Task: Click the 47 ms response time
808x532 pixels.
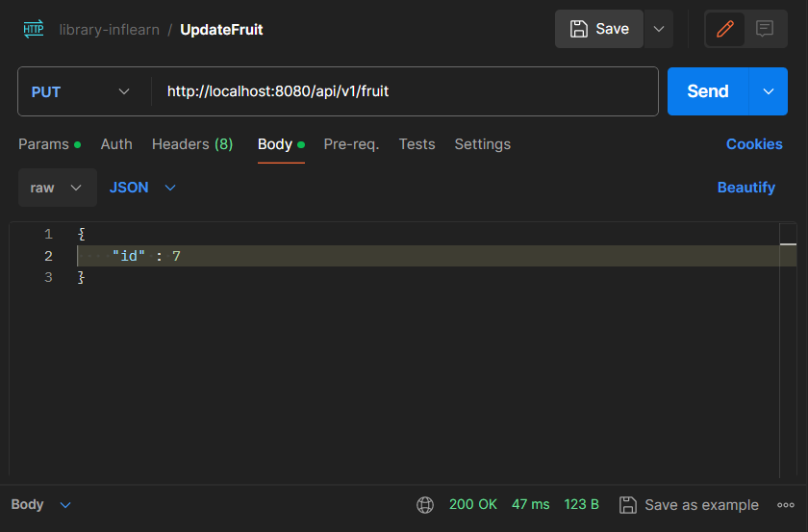Action: pyautogui.click(x=530, y=504)
